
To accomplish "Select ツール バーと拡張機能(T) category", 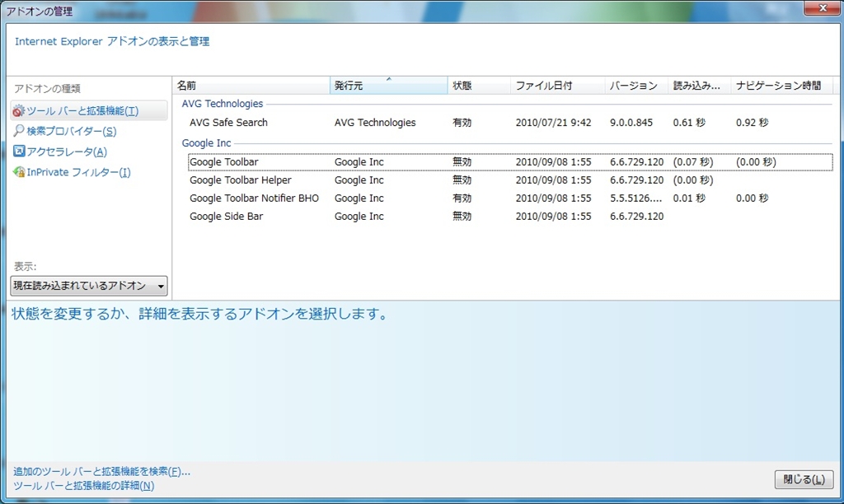I will [89, 111].
